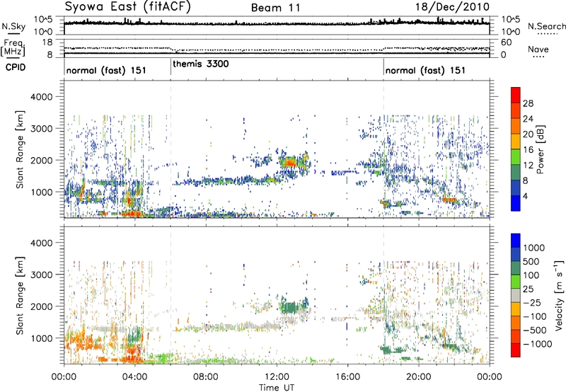Click the "CPID" row label

(x=16, y=67)
